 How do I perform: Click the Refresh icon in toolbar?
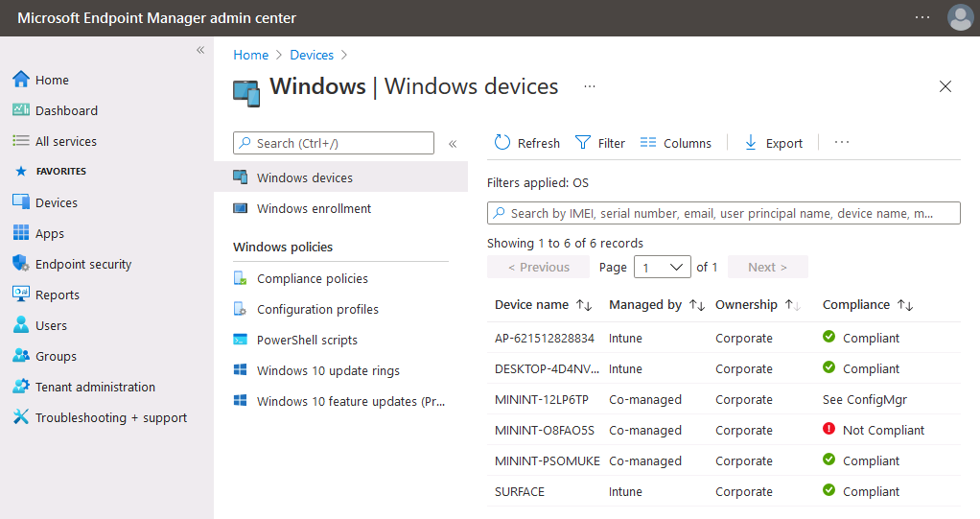[x=502, y=143]
